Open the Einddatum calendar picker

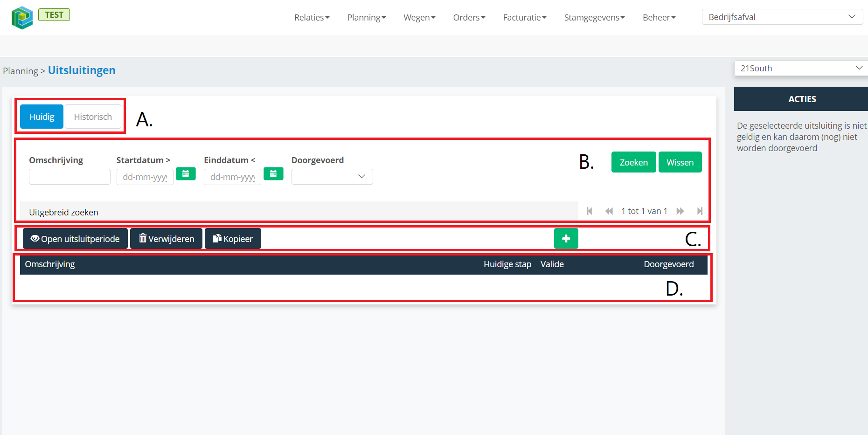[x=273, y=173]
